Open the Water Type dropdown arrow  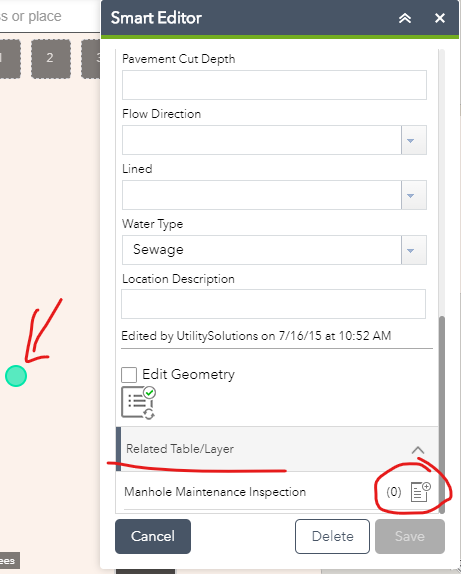414,250
